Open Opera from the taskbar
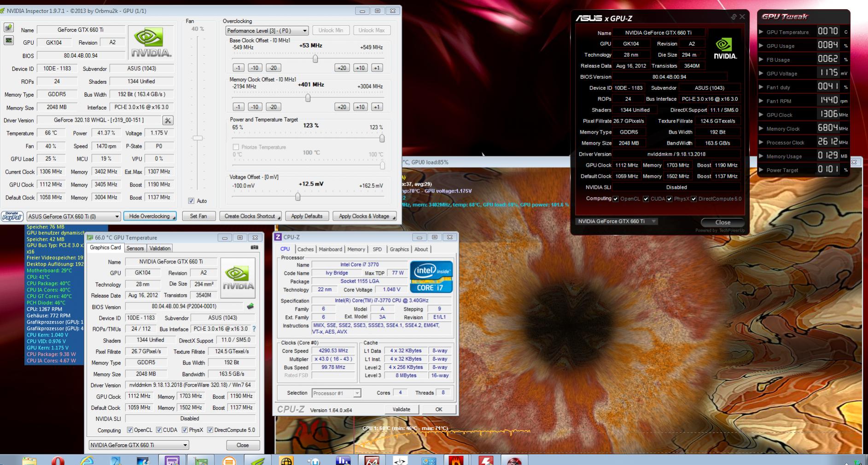Screen dimensions: 868x465 [x=58, y=460]
